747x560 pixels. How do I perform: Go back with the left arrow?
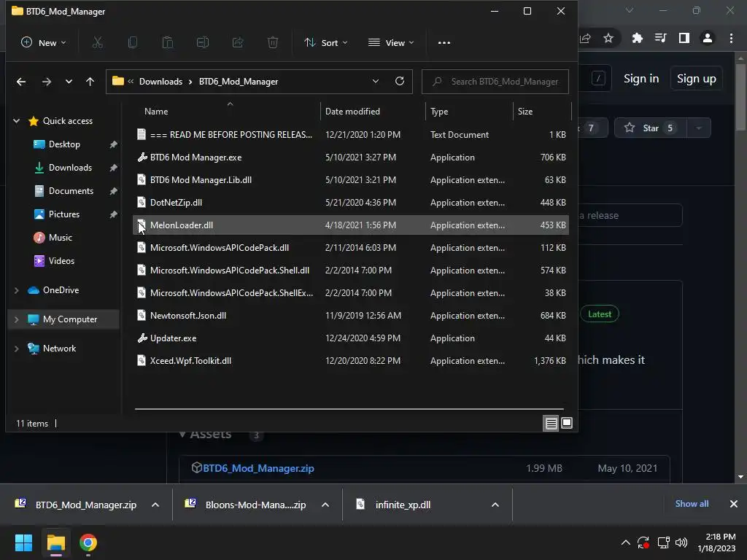(x=21, y=82)
